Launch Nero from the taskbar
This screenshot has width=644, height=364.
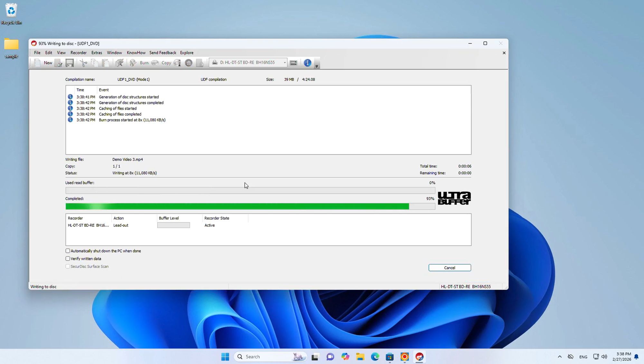pos(419,357)
